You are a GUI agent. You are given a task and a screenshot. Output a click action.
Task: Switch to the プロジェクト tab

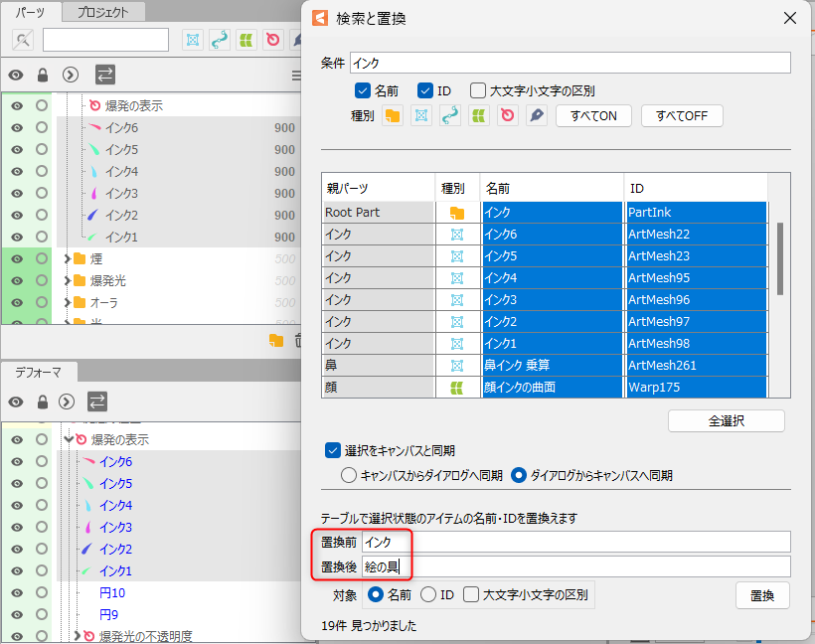pos(103,12)
